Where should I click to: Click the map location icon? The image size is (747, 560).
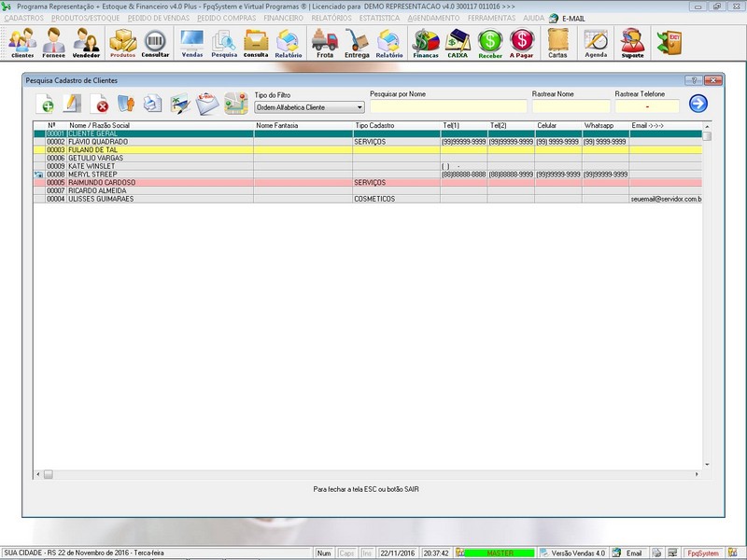[x=234, y=104]
